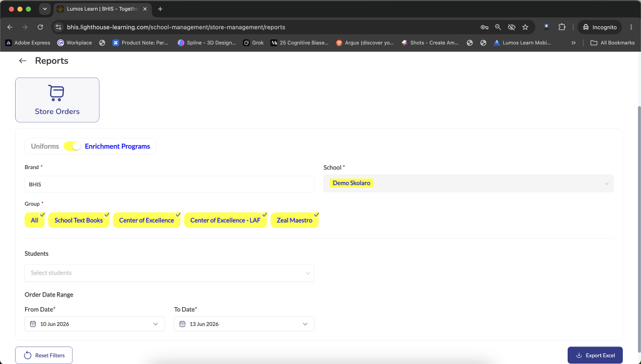Click the From Date calendar icon
The image size is (641, 364).
click(x=33, y=324)
